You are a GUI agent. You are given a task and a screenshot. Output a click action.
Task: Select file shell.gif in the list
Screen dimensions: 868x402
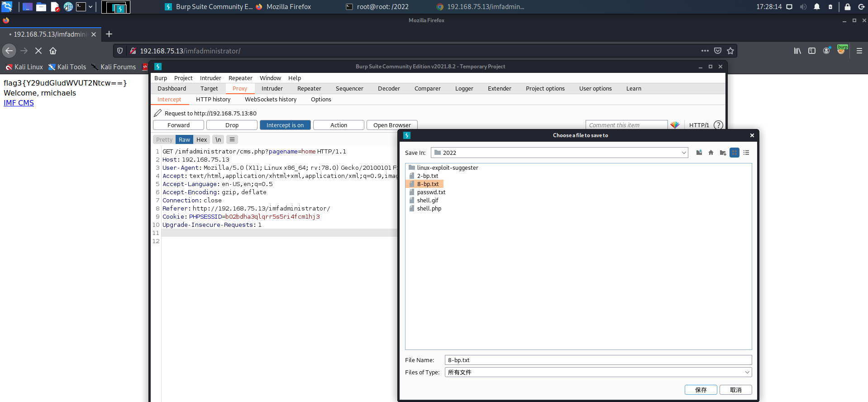[424, 200]
